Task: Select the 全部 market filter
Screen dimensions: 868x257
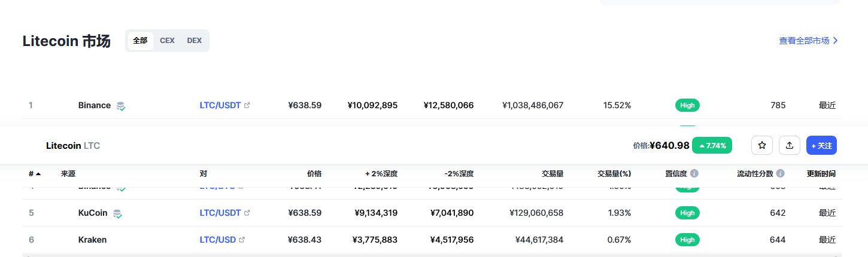Action: [x=140, y=41]
